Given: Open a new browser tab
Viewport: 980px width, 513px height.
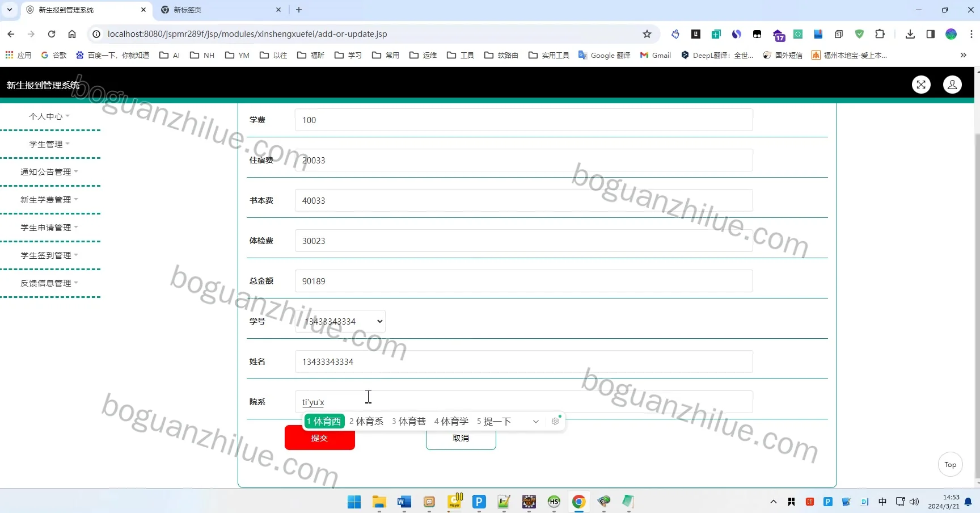Looking at the screenshot, I should pos(299,10).
